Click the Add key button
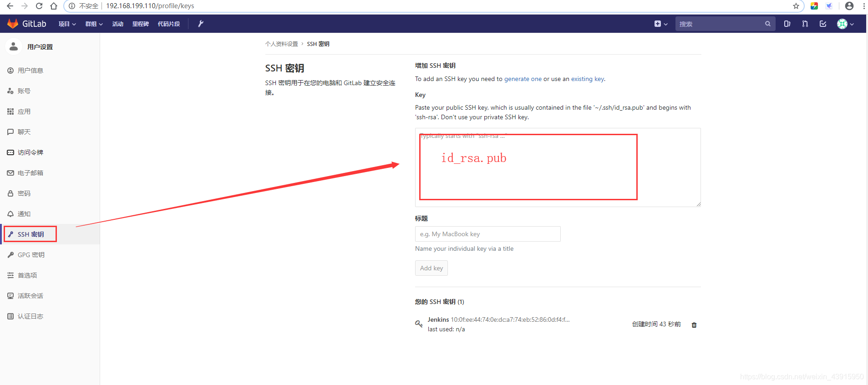The image size is (868, 385). tap(431, 268)
